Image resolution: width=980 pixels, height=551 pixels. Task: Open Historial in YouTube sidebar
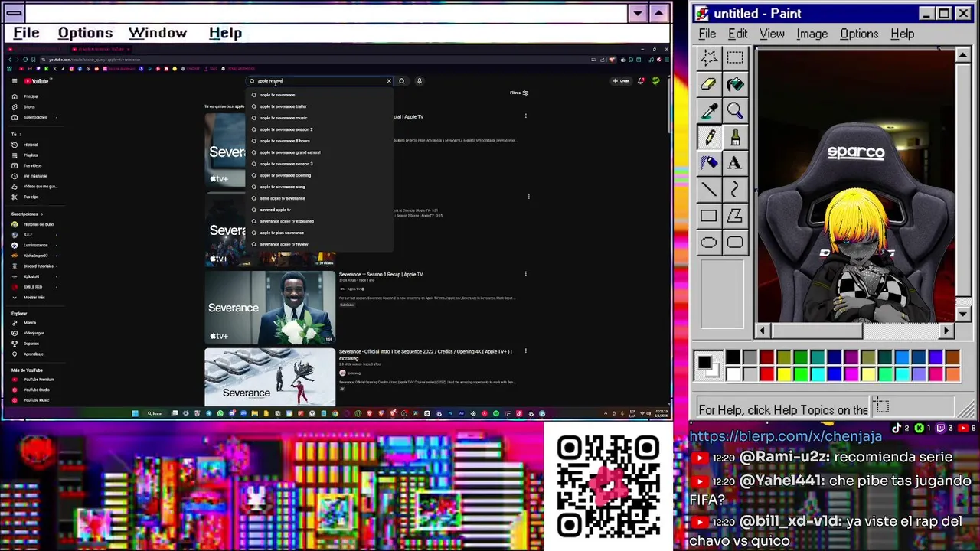coord(31,145)
